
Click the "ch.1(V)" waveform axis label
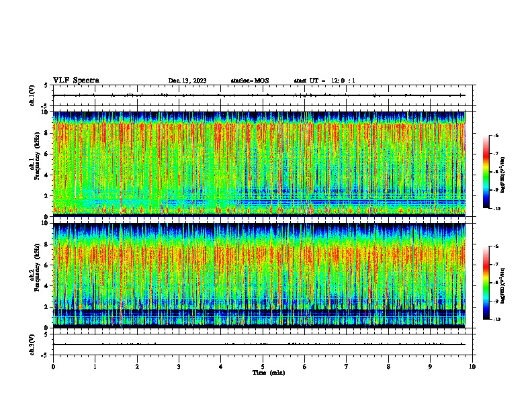click(x=32, y=95)
